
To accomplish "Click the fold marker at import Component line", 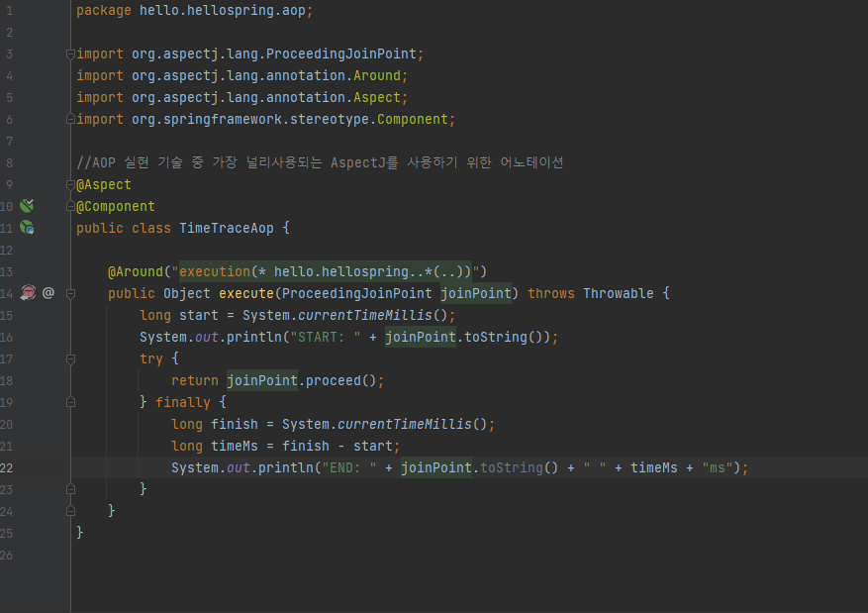I will click(70, 119).
